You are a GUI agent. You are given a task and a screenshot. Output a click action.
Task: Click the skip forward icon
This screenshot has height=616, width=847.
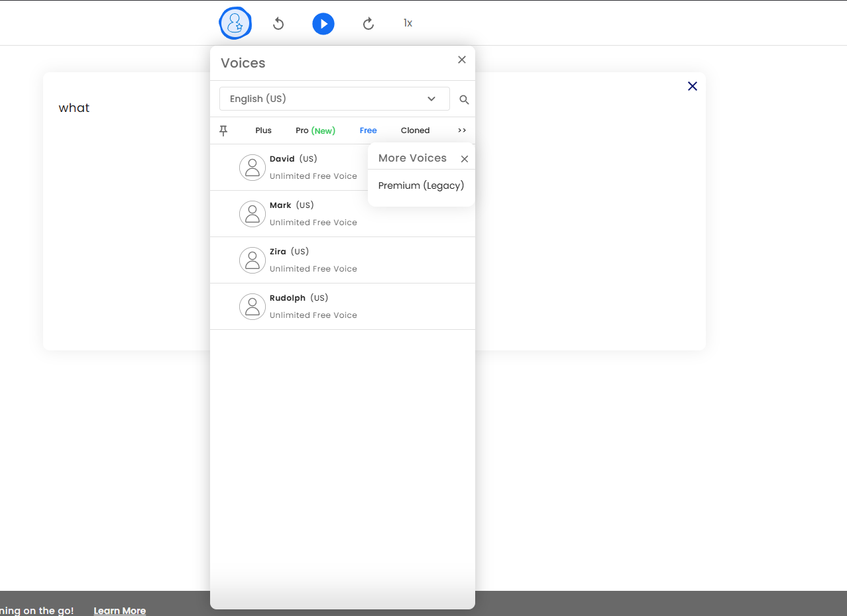tap(368, 24)
